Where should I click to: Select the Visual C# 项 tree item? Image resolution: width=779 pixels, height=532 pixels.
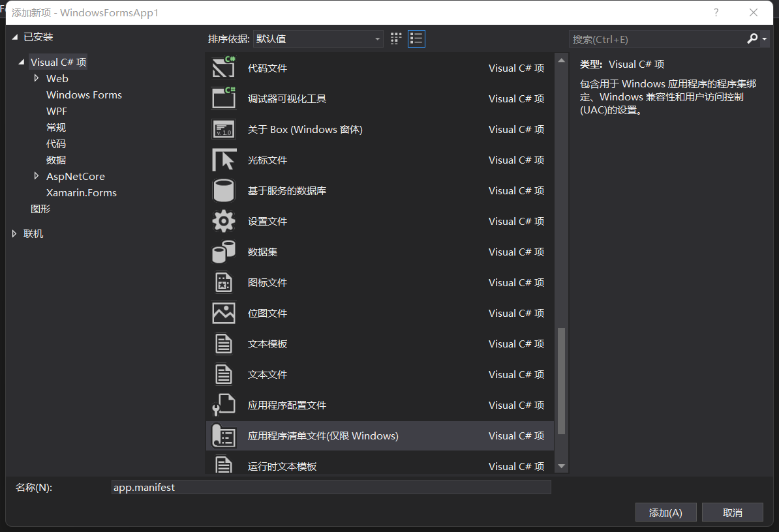coord(58,62)
